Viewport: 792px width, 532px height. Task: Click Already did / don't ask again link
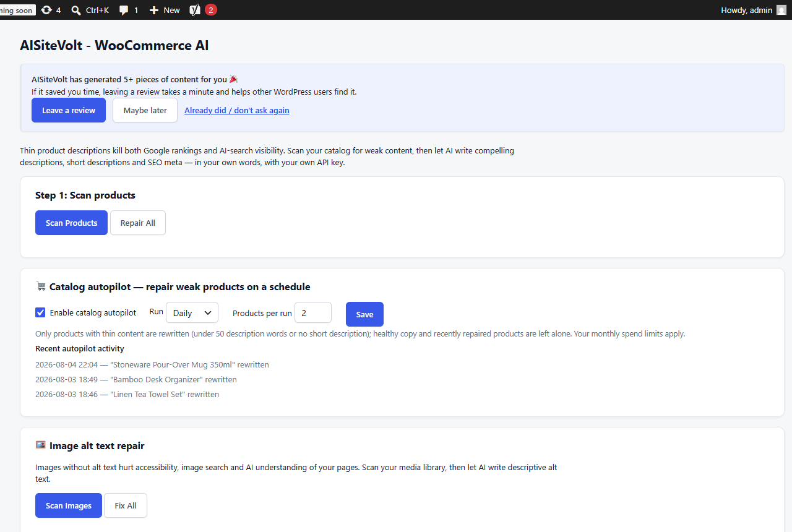coord(237,110)
